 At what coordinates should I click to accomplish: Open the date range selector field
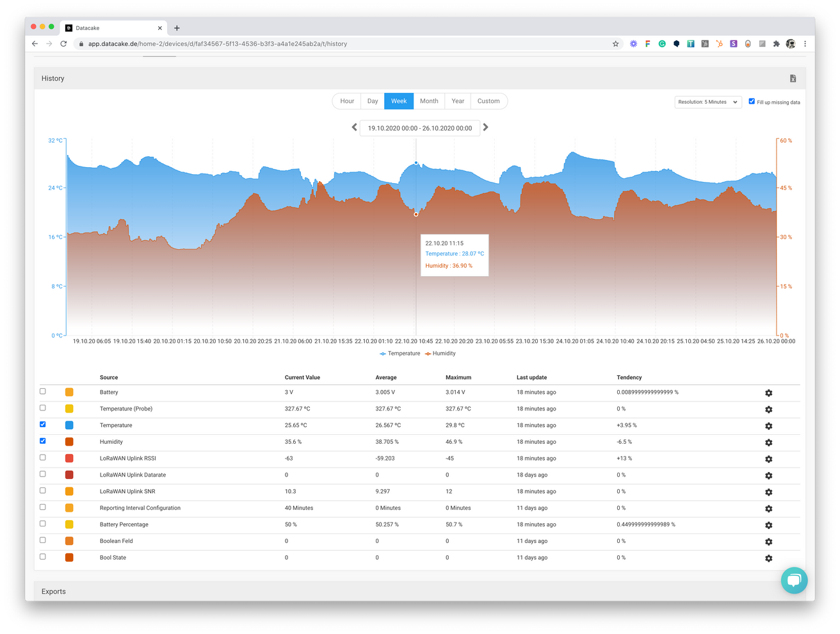419,128
